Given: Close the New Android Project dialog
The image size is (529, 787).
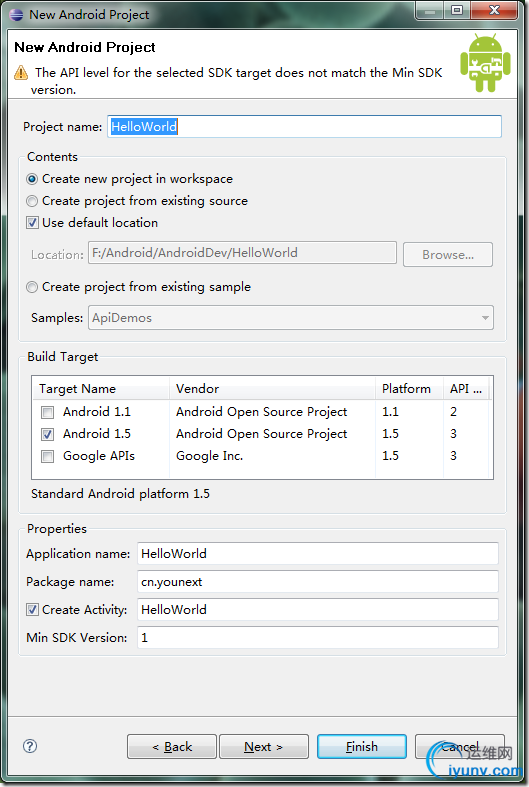Looking at the screenshot, I should click(x=494, y=10).
